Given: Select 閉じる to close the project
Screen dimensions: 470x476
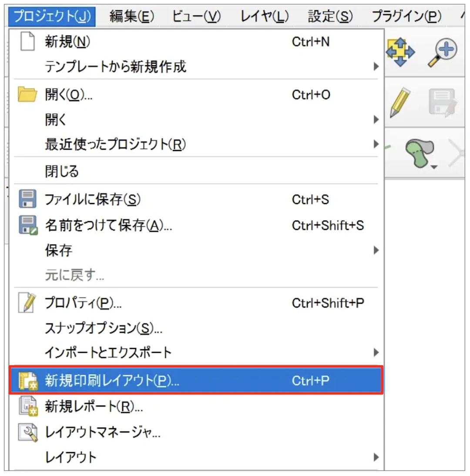Looking at the screenshot, I should pyautogui.click(x=62, y=171).
